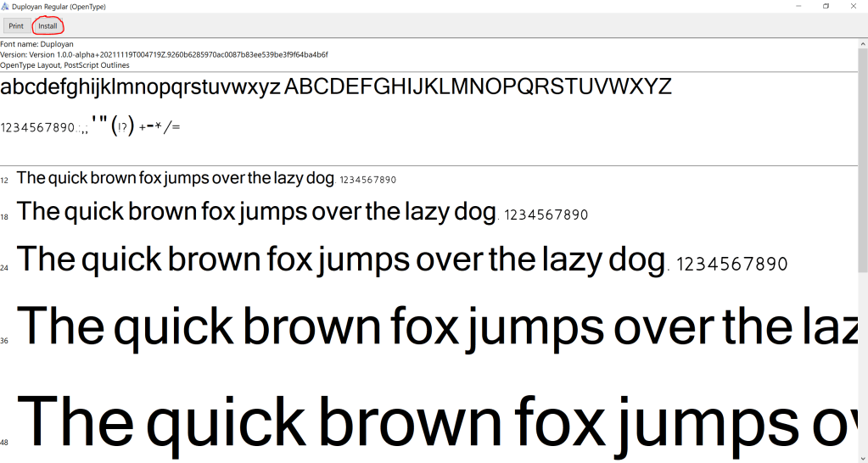Click the 'Duployan Regular (OpenType)' window title
The image size is (868, 463).
[x=59, y=6]
